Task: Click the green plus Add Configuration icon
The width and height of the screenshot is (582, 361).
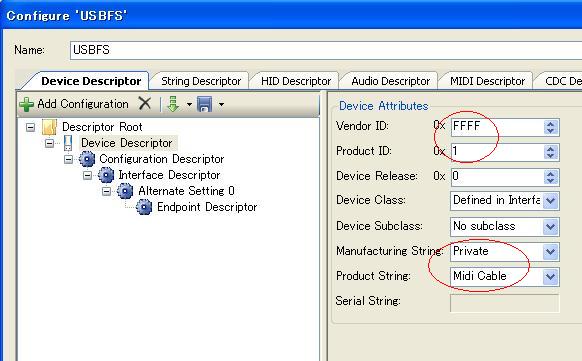Action: pos(26,104)
